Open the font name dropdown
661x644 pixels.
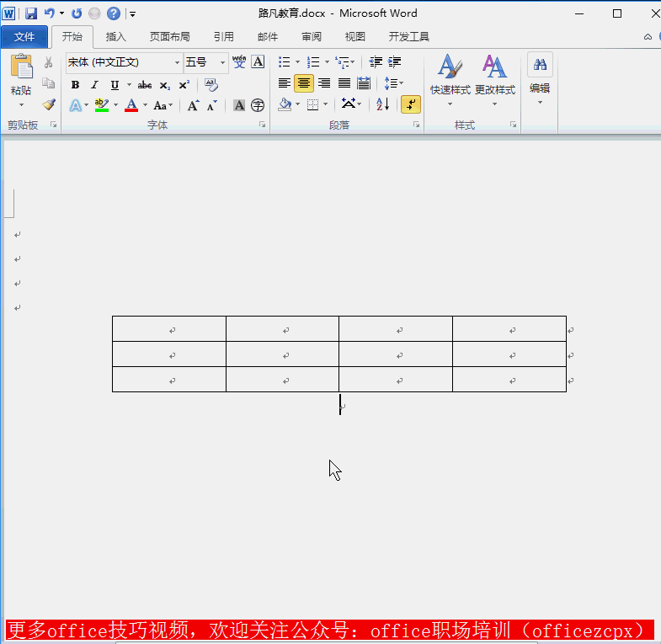177,62
